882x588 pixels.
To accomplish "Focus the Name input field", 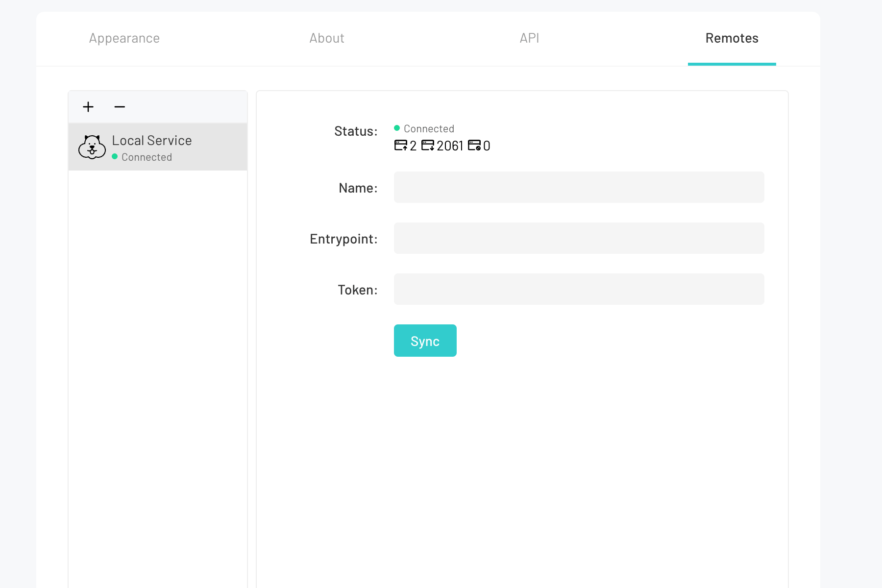I will tap(579, 187).
